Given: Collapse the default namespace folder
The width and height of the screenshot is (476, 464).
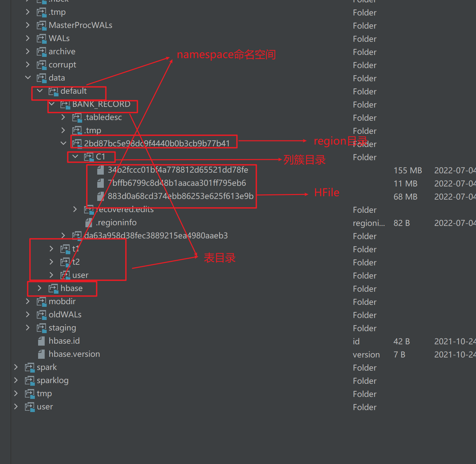Looking at the screenshot, I should 40,91.
